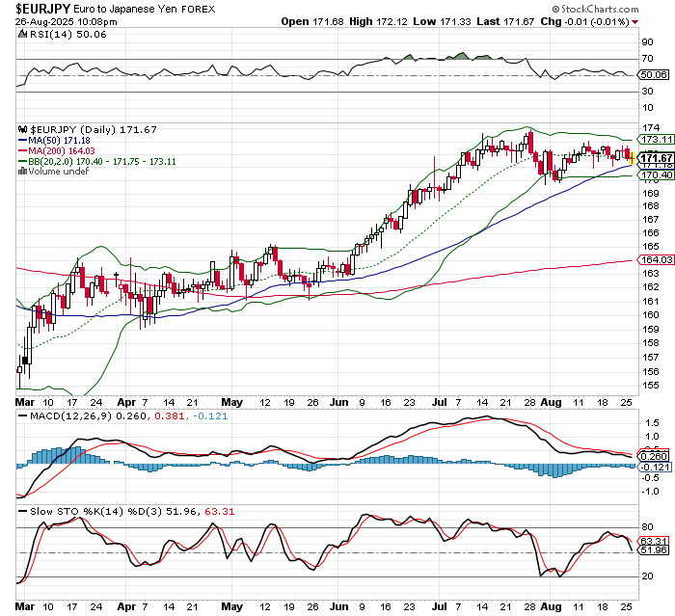
Task: Click the $EURJPY (Daily) candlestick legend icon
Action: (x=23, y=129)
